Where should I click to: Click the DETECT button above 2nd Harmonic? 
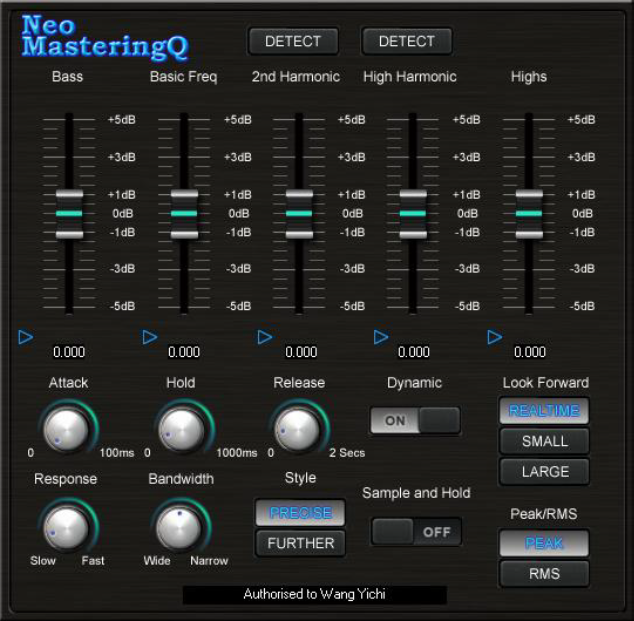click(293, 41)
